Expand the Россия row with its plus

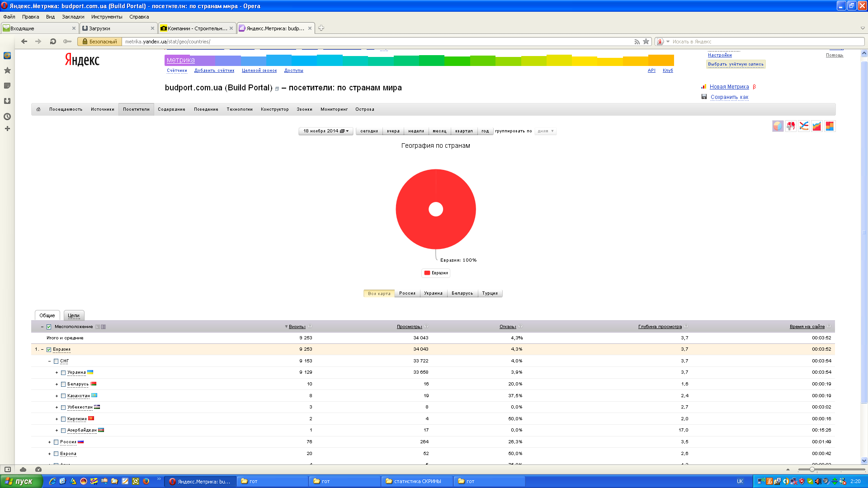[x=50, y=442]
